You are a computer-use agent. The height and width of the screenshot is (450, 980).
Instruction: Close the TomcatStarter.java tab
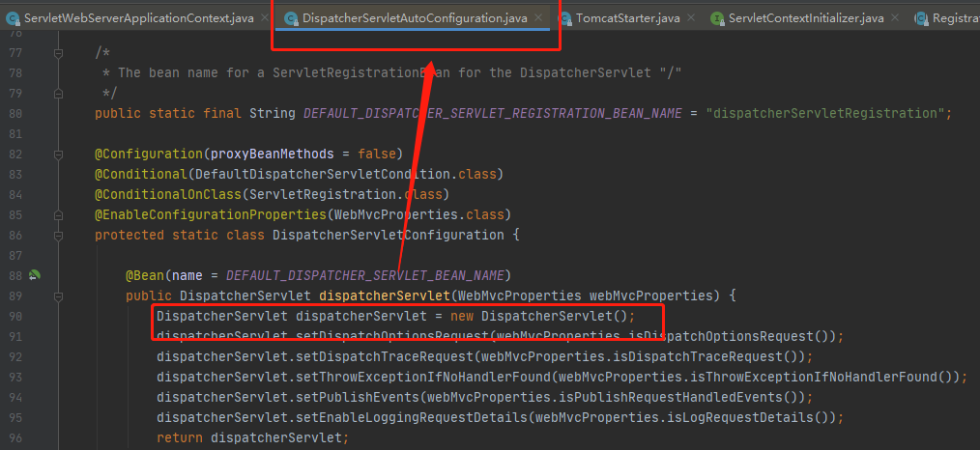tap(691, 18)
